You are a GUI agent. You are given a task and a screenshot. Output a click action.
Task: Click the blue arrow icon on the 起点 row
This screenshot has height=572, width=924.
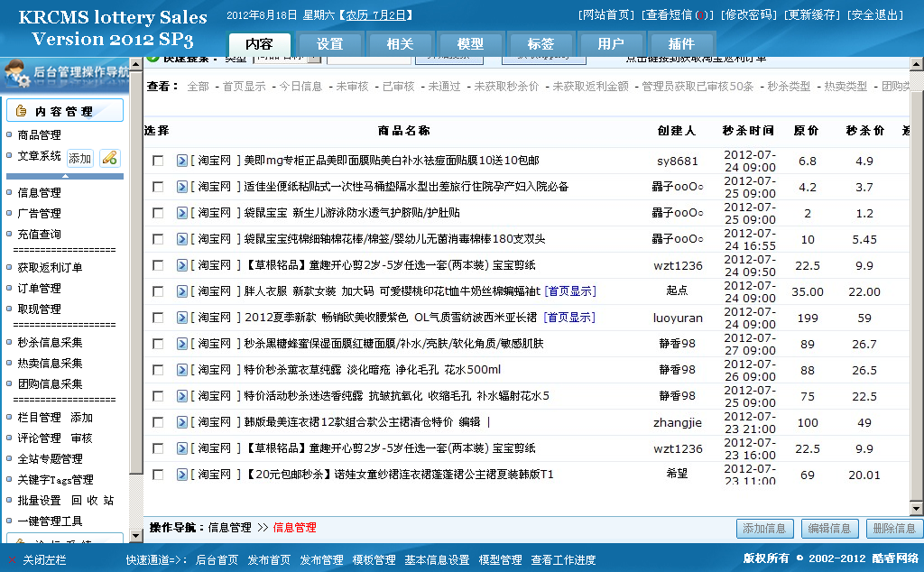[x=181, y=291]
